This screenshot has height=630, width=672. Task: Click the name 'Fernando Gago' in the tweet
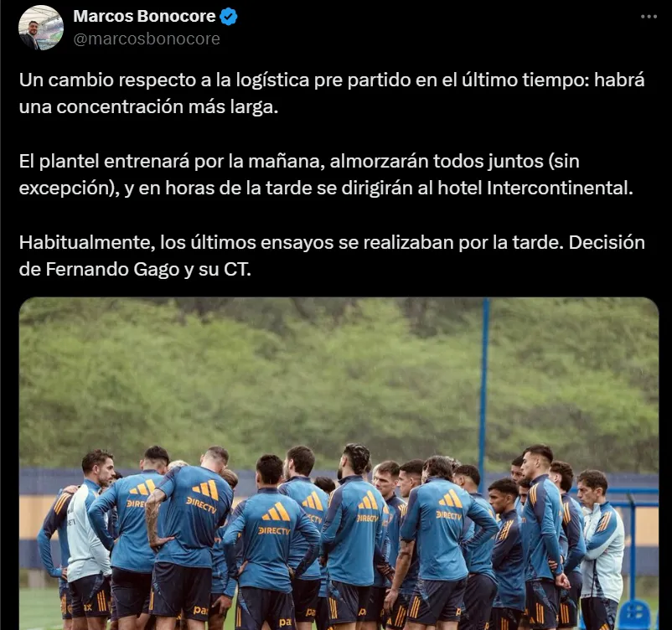point(112,270)
